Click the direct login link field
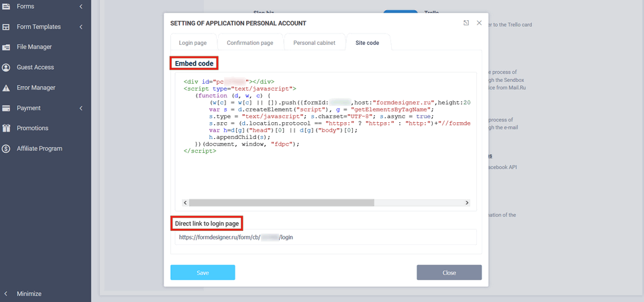644x302 pixels. point(326,237)
